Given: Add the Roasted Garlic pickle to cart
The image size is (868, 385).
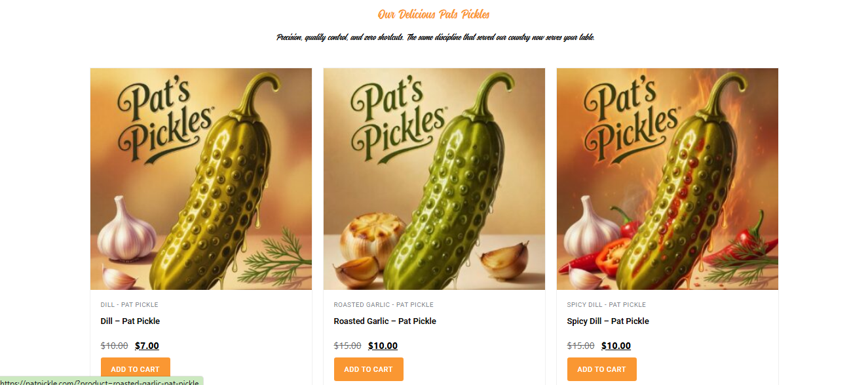Looking at the screenshot, I should click(x=368, y=369).
